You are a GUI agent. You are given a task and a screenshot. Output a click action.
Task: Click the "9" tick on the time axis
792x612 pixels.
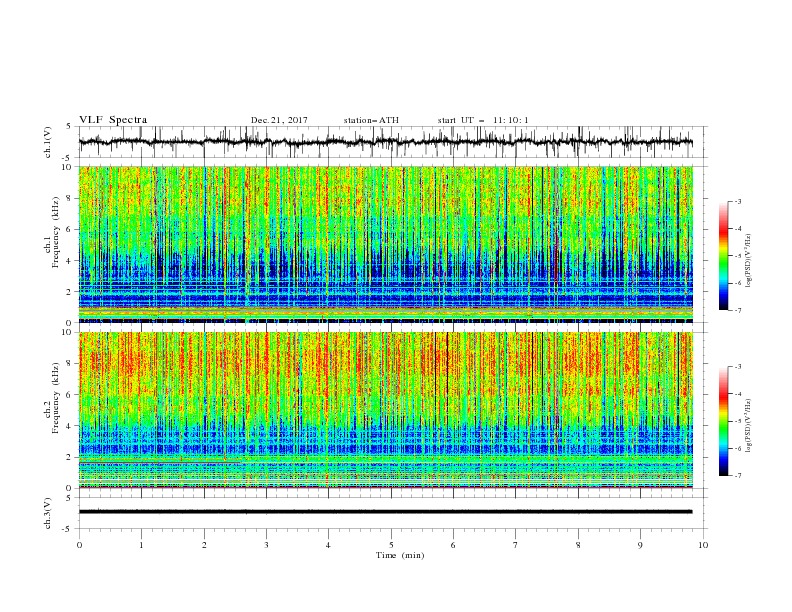640,545
